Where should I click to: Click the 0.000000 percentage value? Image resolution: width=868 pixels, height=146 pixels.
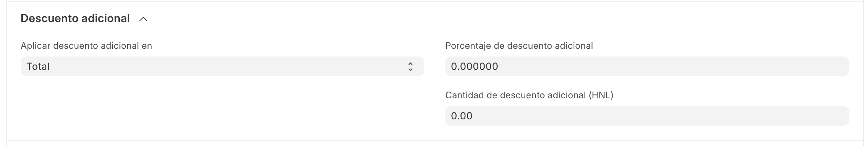(x=474, y=66)
